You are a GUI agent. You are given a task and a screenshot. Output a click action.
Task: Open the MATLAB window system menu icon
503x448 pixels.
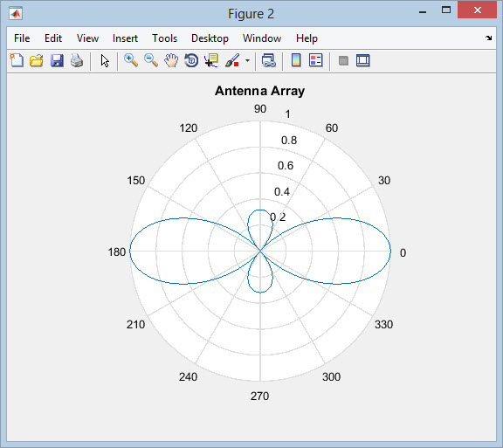click(16, 13)
